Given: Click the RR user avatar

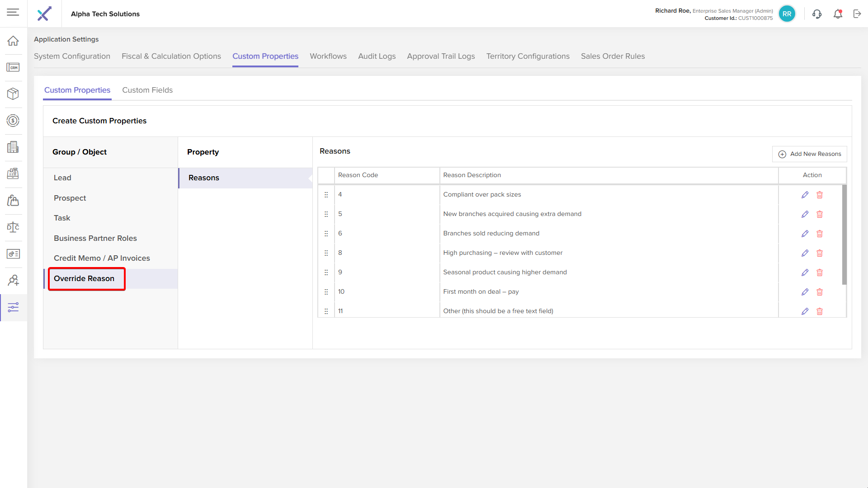Looking at the screenshot, I should tap(787, 14).
